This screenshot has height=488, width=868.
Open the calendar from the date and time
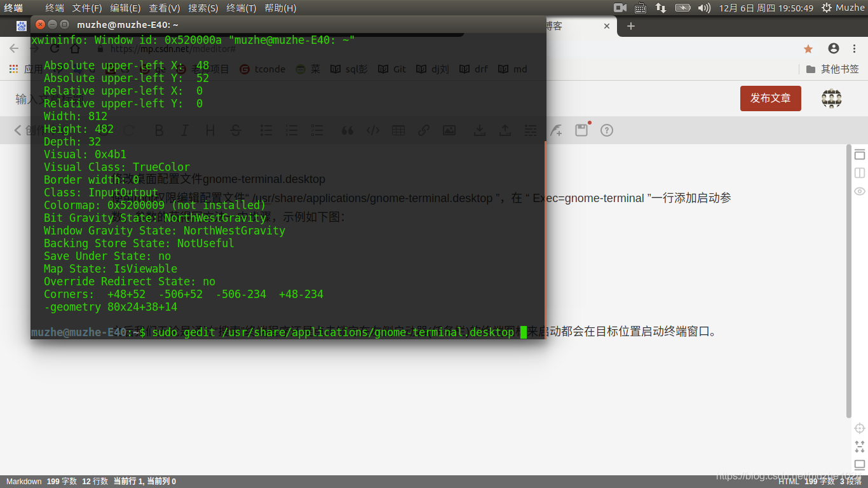point(766,8)
